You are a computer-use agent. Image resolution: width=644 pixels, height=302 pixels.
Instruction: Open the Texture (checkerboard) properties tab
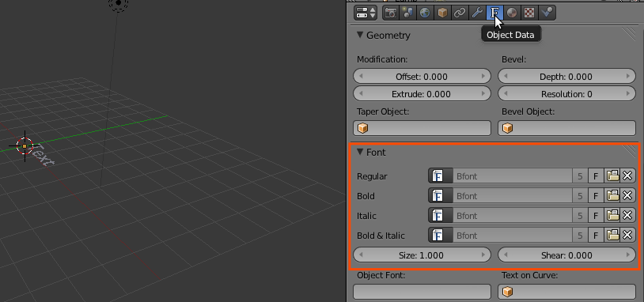[x=529, y=13]
